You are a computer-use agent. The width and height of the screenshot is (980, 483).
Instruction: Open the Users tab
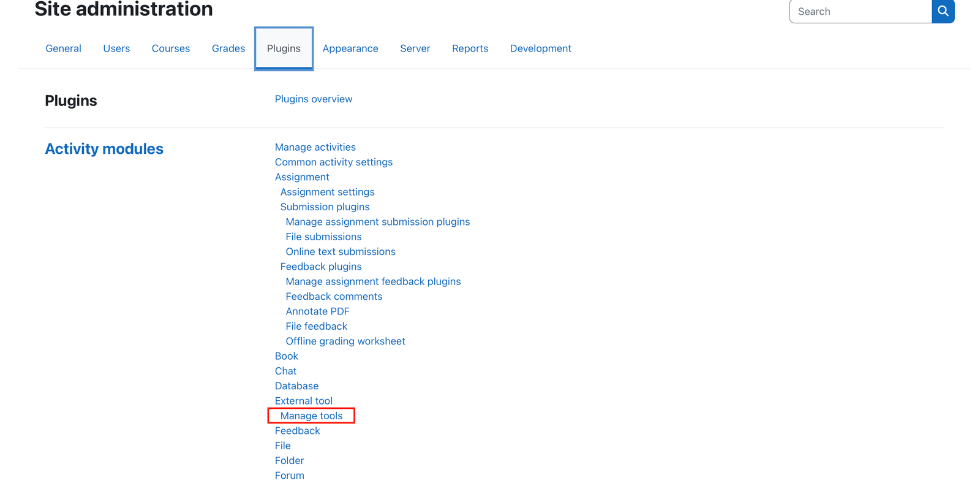click(116, 48)
